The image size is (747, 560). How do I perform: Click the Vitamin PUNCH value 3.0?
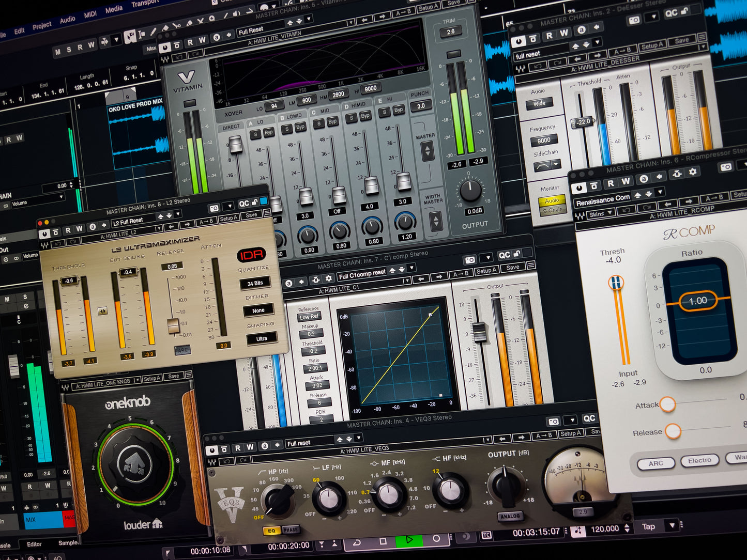coord(421,106)
